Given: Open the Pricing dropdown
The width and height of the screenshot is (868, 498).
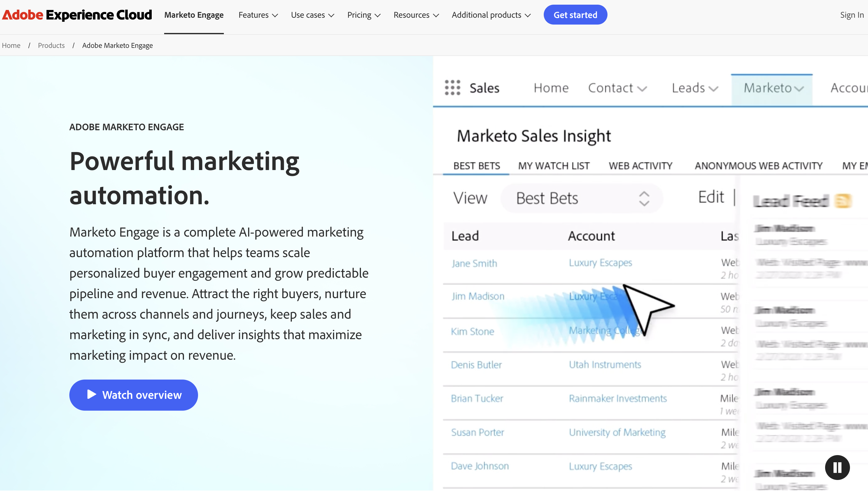Looking at the screenshot, I should tap(364, 15).
